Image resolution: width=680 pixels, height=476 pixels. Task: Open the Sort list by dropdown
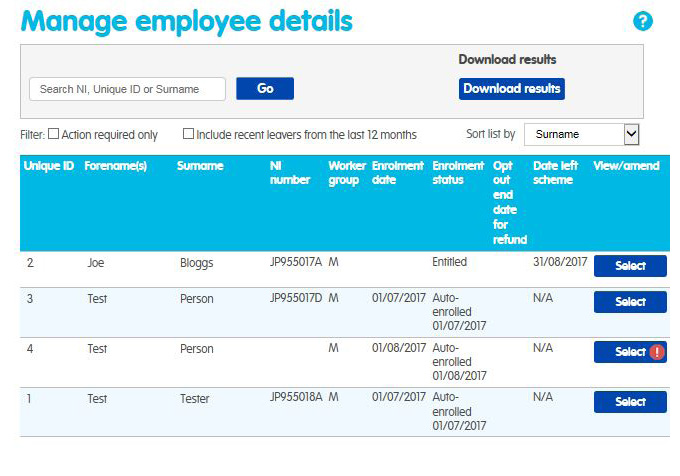[x=581, y=134]
